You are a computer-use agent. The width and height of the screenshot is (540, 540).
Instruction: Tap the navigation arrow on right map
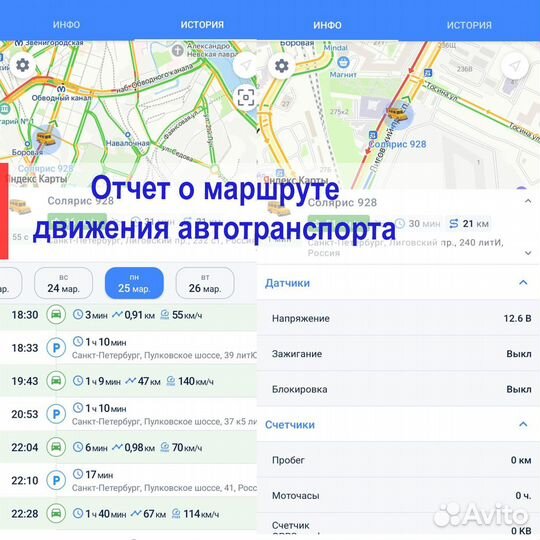pos(515,65)
